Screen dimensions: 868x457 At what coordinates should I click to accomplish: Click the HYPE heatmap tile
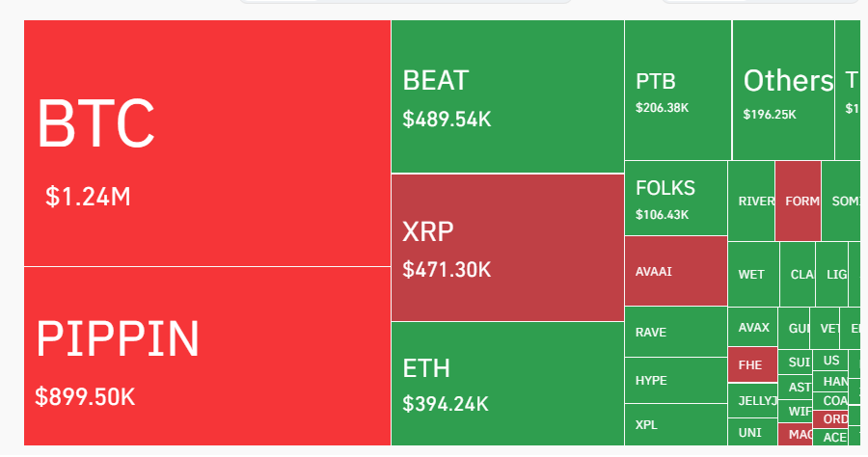click(675, 380)
